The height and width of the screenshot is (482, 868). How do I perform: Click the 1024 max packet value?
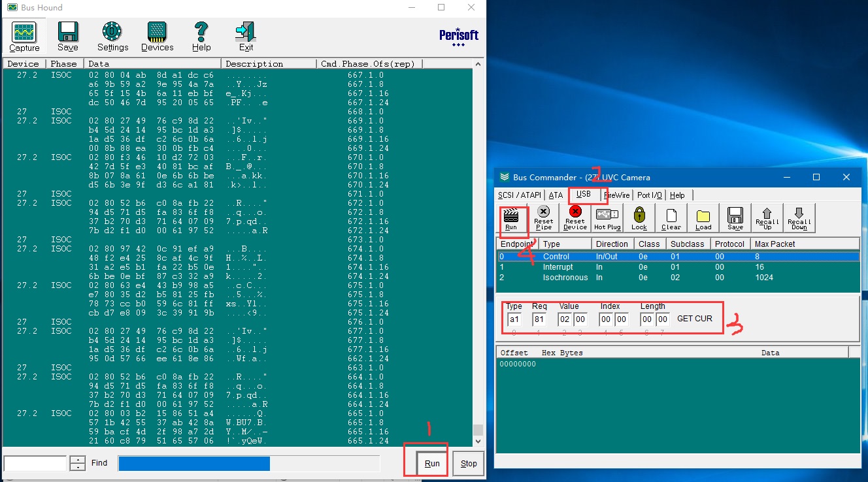coord(763,278)
